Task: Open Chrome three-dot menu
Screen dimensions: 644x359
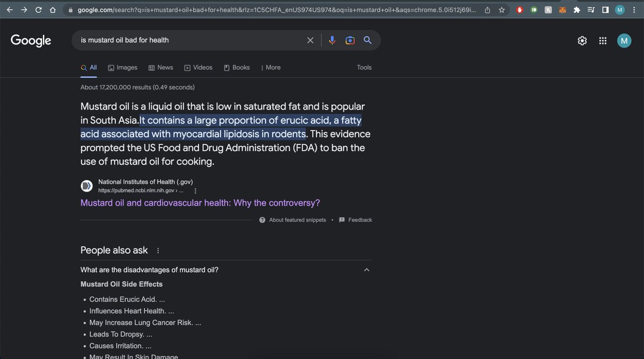Action: (x=634, y=10)
